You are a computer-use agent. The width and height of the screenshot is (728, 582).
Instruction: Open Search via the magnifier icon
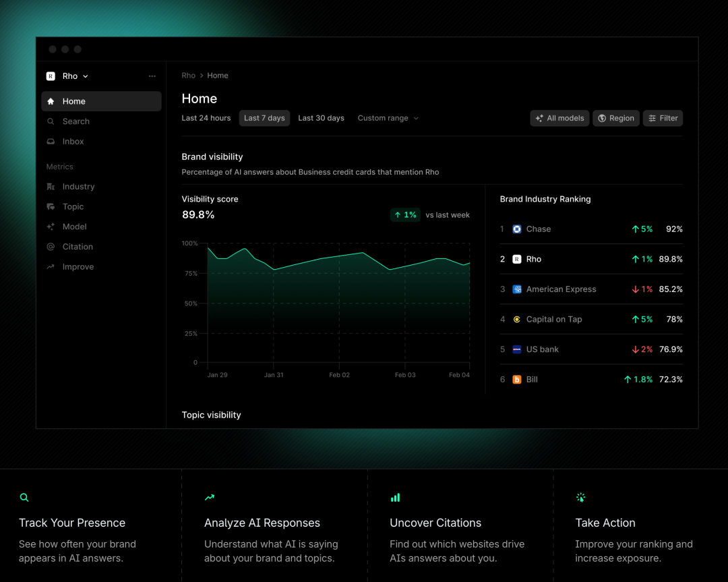pos(51,121)
